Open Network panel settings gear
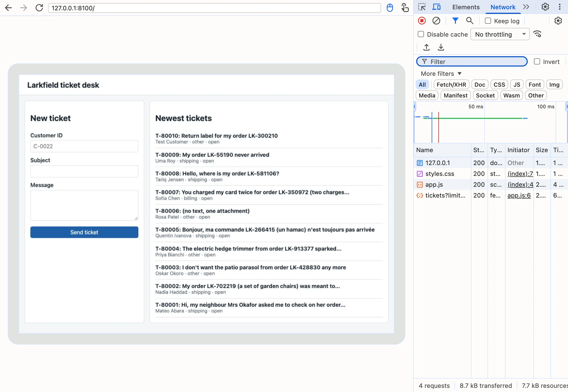This screenshot has height=392, width=568. (558, 21)
